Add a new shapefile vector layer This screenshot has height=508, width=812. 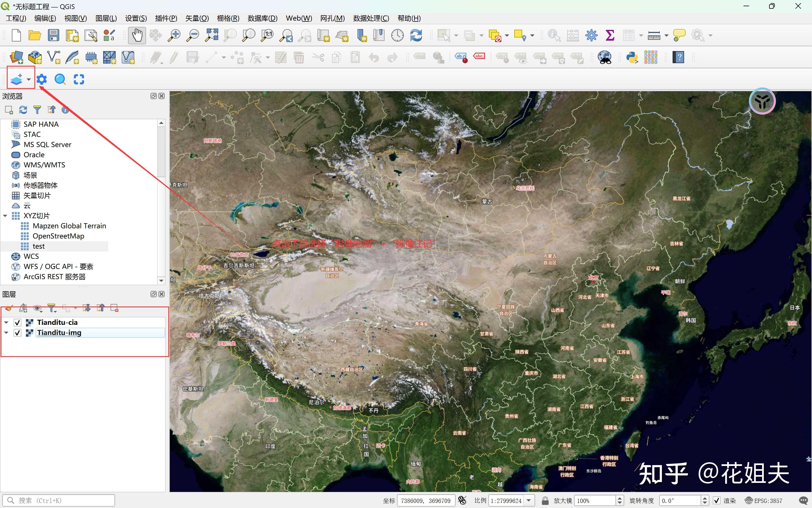tap(54, 58)
